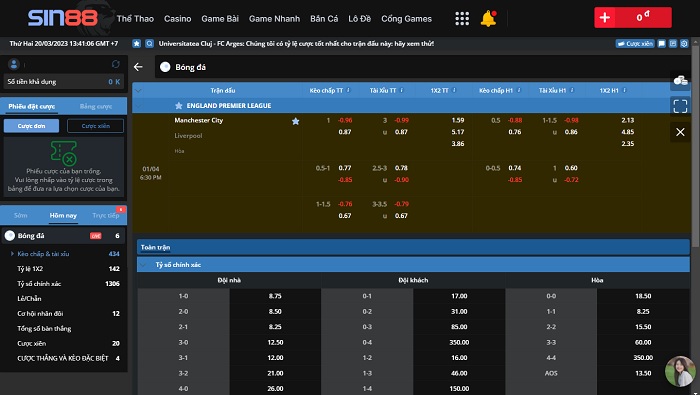Click the star icon in the ticker bar
The width and height of the screenshot is (700, 395).
(x=137, y=43)
